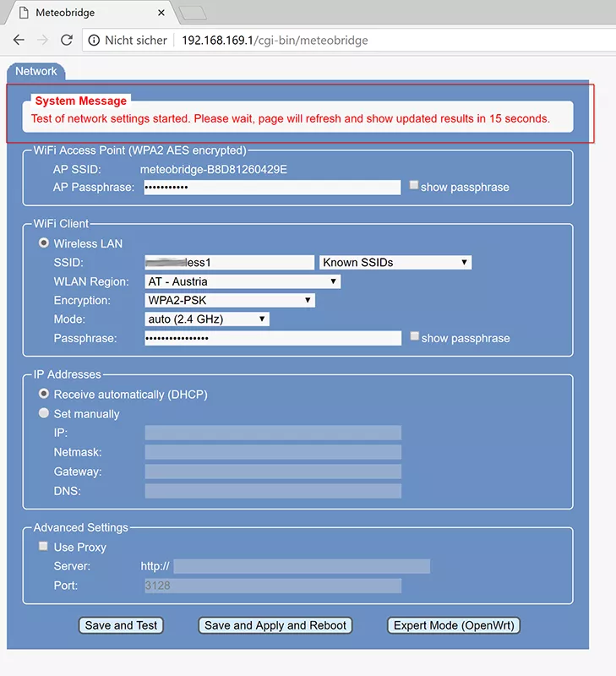Click the Gateway field
The height and width of the screenshot is (676, 616).
(x=273, y=472)
